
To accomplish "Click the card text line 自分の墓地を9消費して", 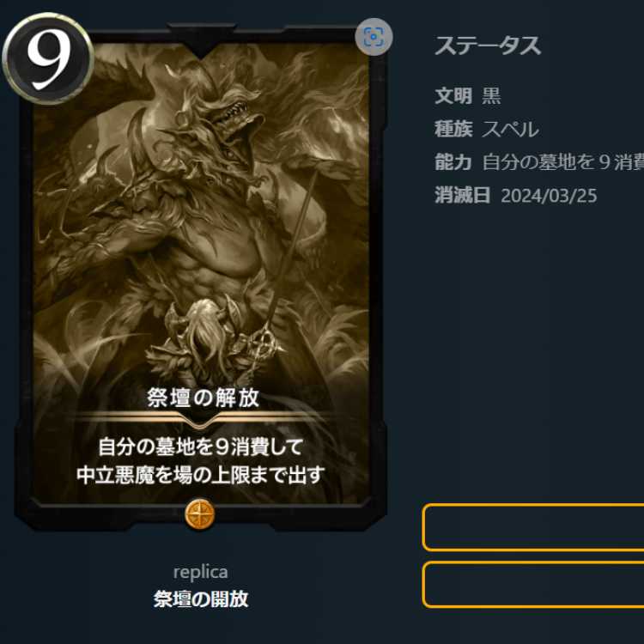I will pos(201,447).
